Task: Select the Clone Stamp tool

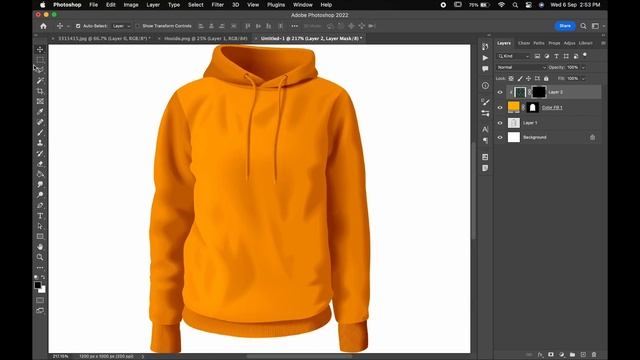Action: click(x=40, y=143)
